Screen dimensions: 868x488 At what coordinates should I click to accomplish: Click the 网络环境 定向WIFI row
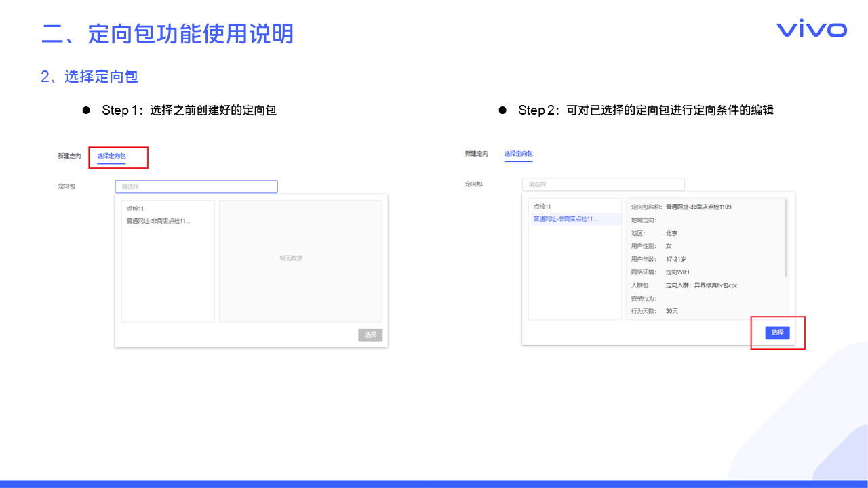click(x=660, y=272)
